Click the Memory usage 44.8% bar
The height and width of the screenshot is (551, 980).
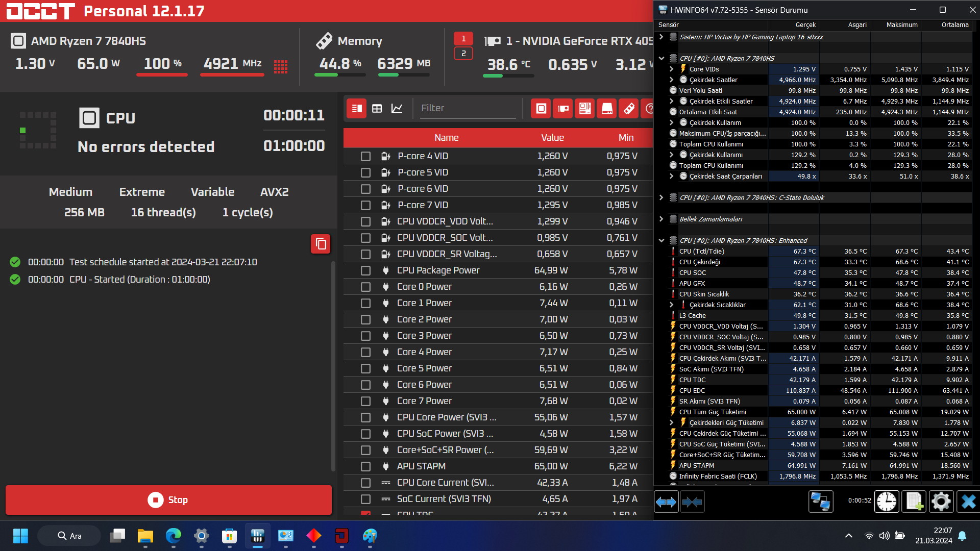pos(340,75)
